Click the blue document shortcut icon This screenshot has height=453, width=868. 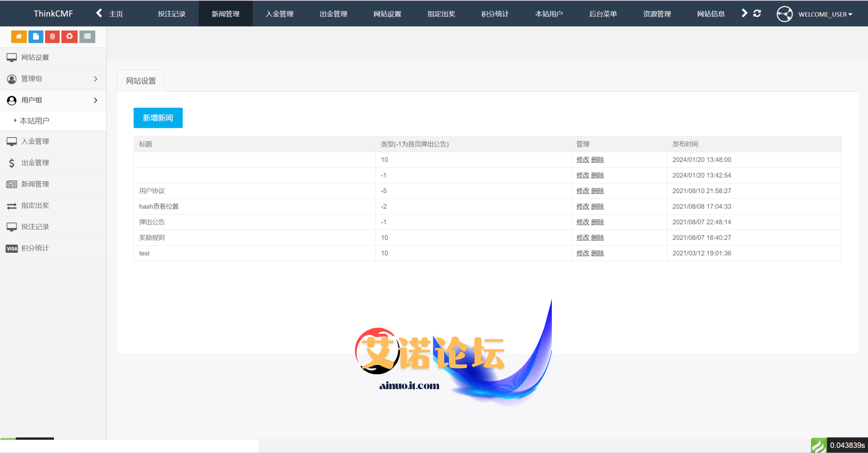[36, 37]
